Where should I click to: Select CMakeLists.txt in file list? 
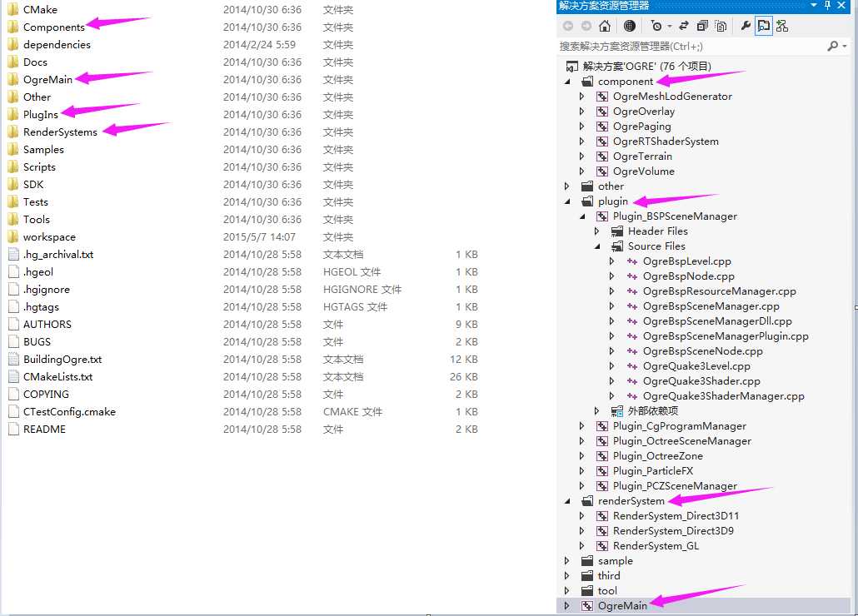pos(57,376)
